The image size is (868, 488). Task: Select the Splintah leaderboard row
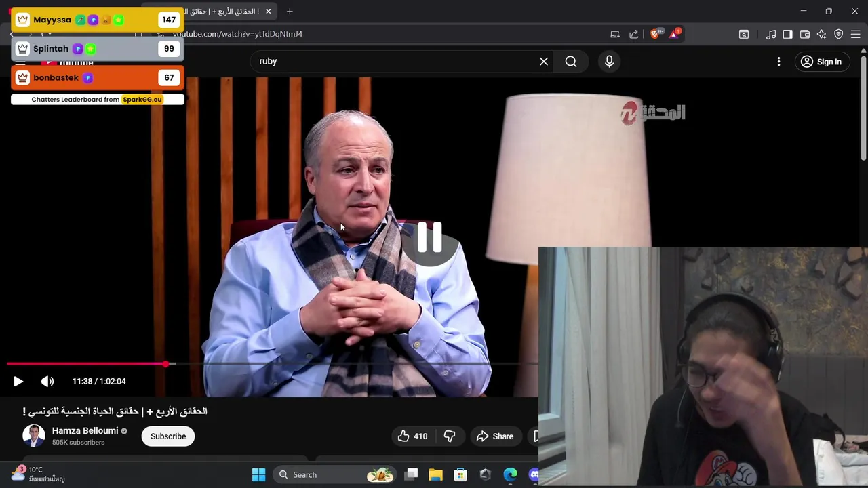[98, 49]
